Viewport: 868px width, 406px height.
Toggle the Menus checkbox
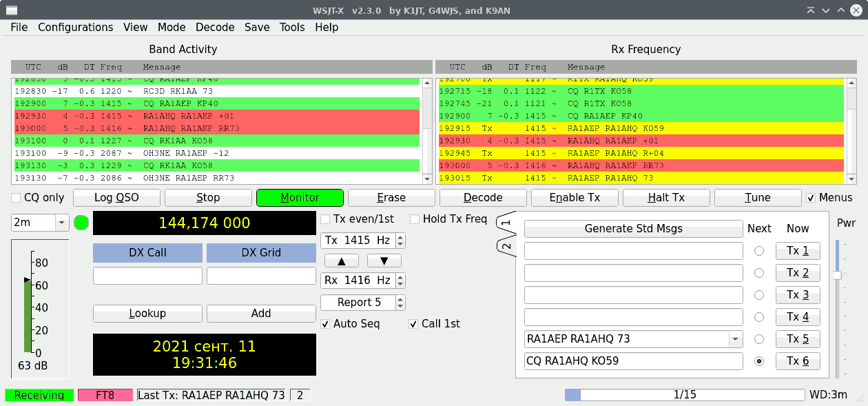811,198
